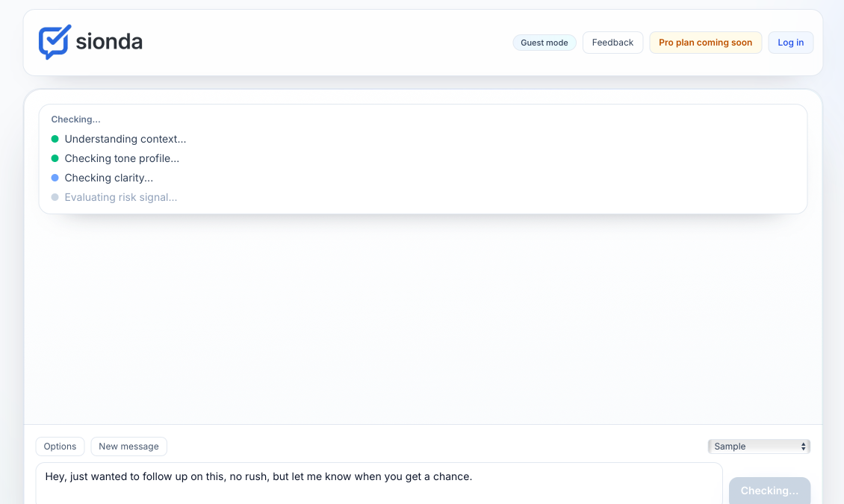The width and height of the screenshot is (844, 504).
Task: Click the Pro plan coming soon button
Action: (705, 43)
